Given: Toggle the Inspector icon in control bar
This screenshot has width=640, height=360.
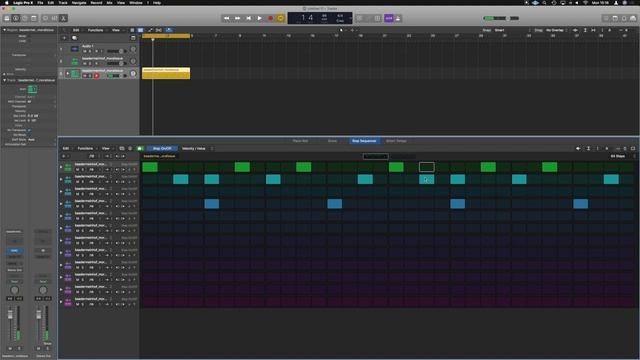Looking at the screenshot, I should (x=16, y=18).
